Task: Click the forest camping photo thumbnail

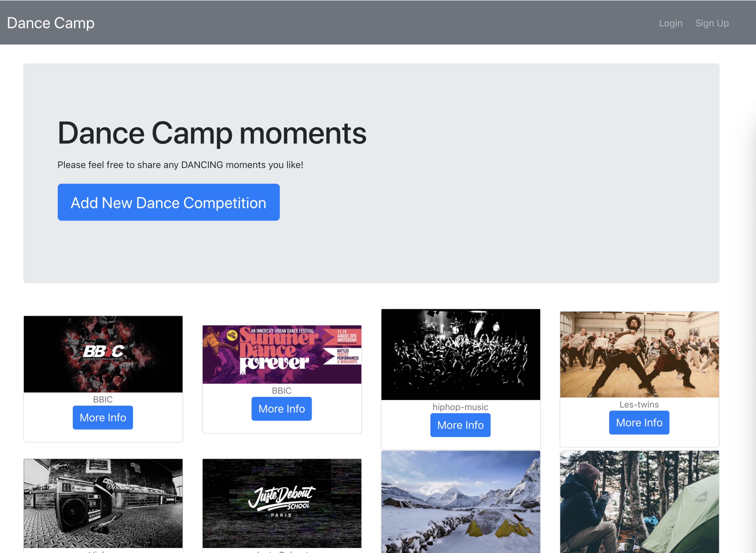Action: (x=639, y=502)
